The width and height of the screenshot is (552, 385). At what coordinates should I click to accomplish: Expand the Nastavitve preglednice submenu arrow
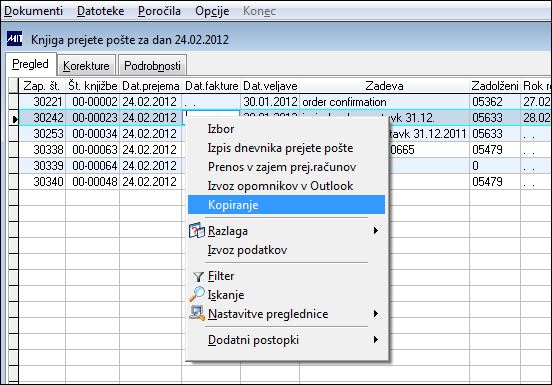click(376, 314)
